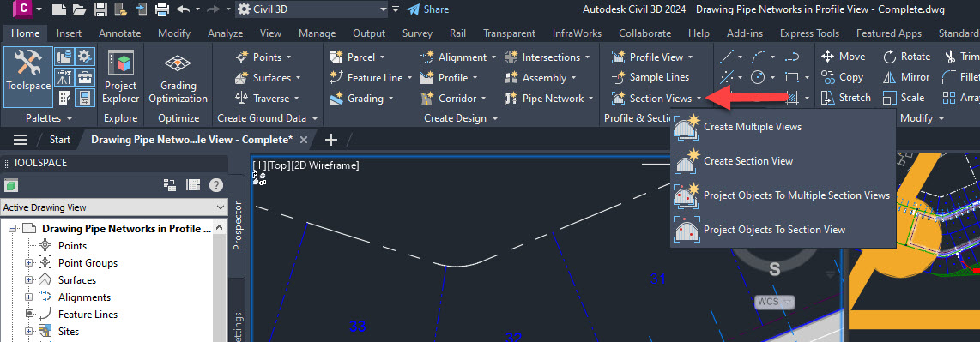This screenshot has width=980, height=342.
Task: Switch to the Annotate ribbon tab
Action: (119, 33)
